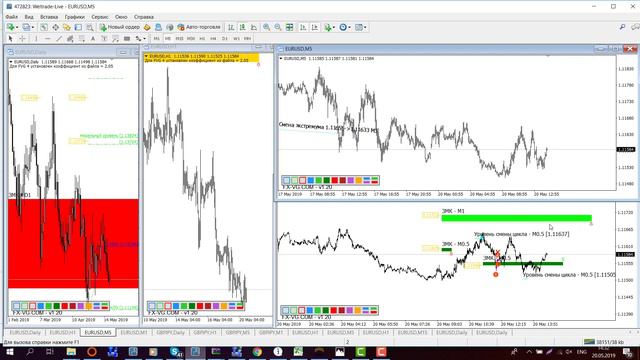Image resolution: width=640 pixels, height=360 pixels.
Task: Switch to M15 timeframe
Action: point(179,38)
